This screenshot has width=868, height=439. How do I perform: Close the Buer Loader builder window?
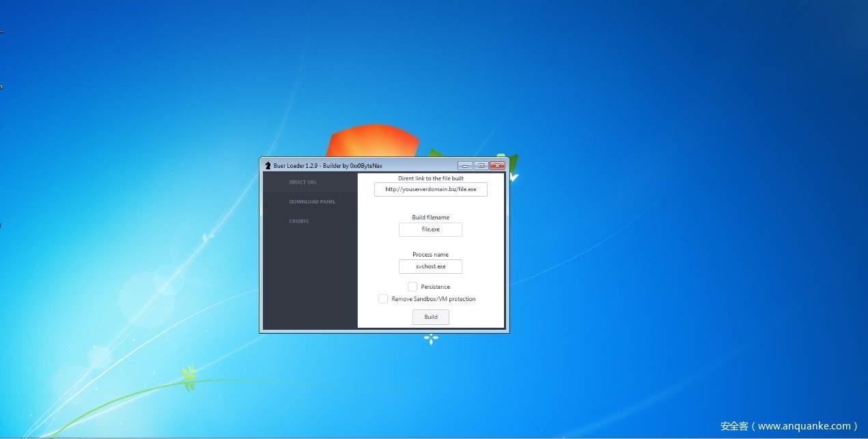497,165
